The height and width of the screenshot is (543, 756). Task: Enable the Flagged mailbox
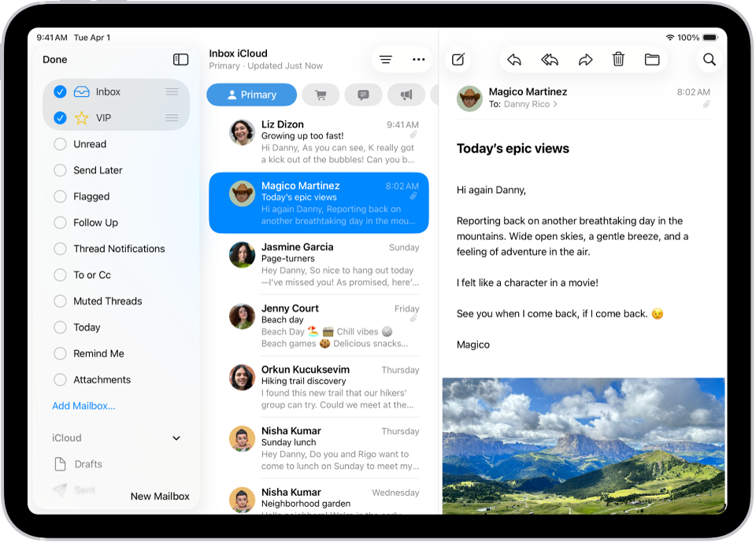click(x=60, y=196)
